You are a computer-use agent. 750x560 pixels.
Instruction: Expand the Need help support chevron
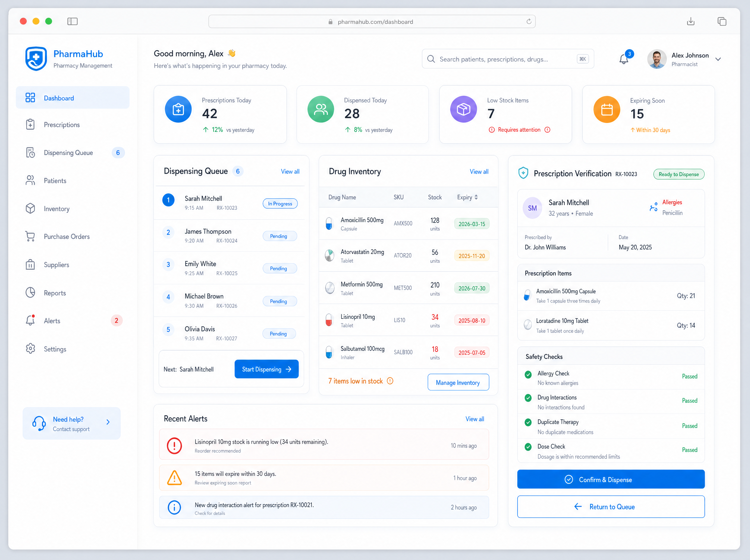pyautogui.click(x=108, y=422)
